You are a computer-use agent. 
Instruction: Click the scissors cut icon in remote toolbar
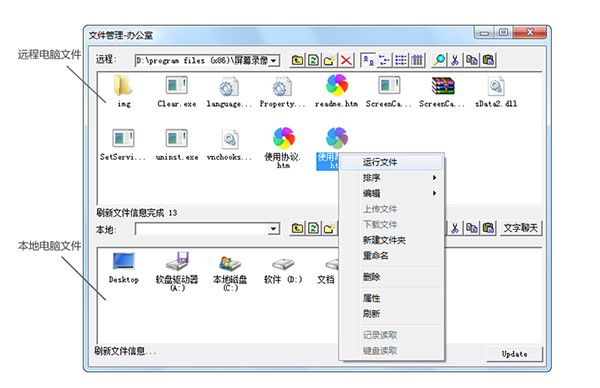[x=455, y=60]
